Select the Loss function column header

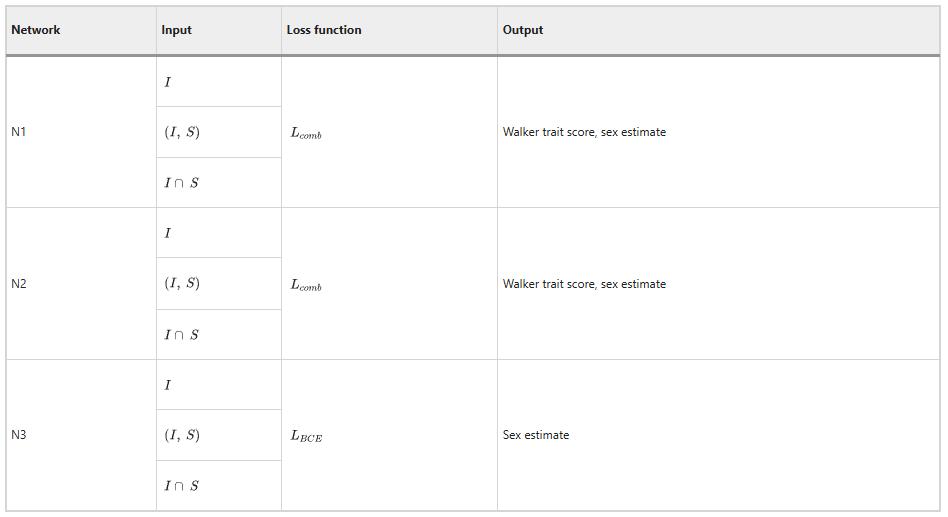[324, 30]
